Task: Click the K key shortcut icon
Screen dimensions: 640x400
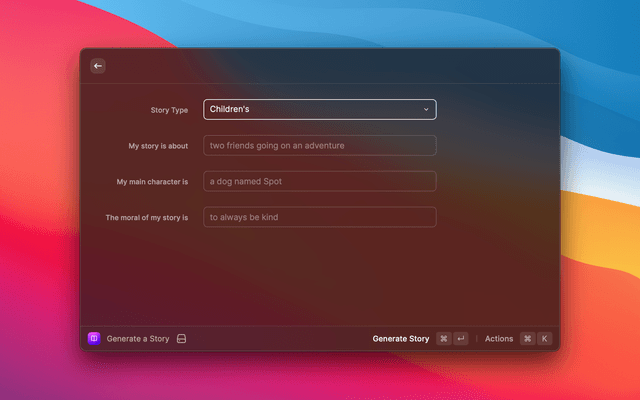Action: [545, 339]
